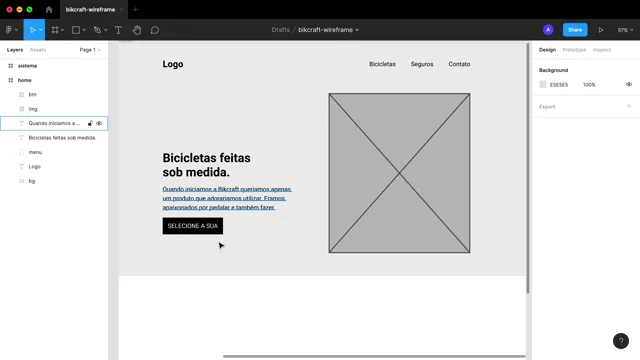The image size is (640, 360).
Task: Play the prototype presentation
Action: pyautogui.click(x=601, y=30)
